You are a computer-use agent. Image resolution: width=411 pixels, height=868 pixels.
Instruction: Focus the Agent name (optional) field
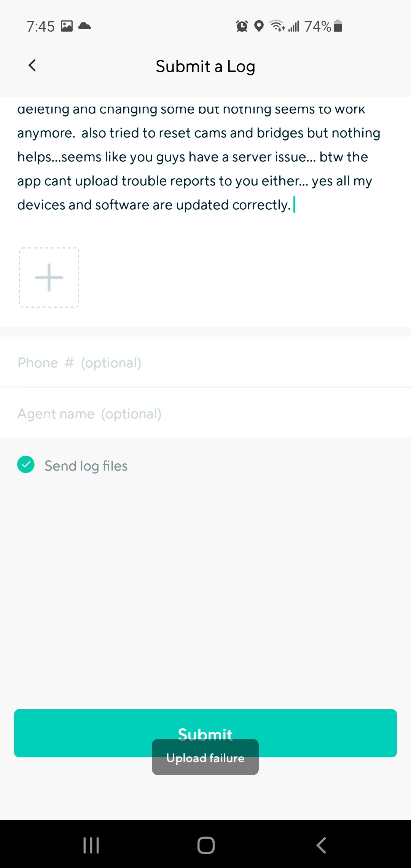205,413
